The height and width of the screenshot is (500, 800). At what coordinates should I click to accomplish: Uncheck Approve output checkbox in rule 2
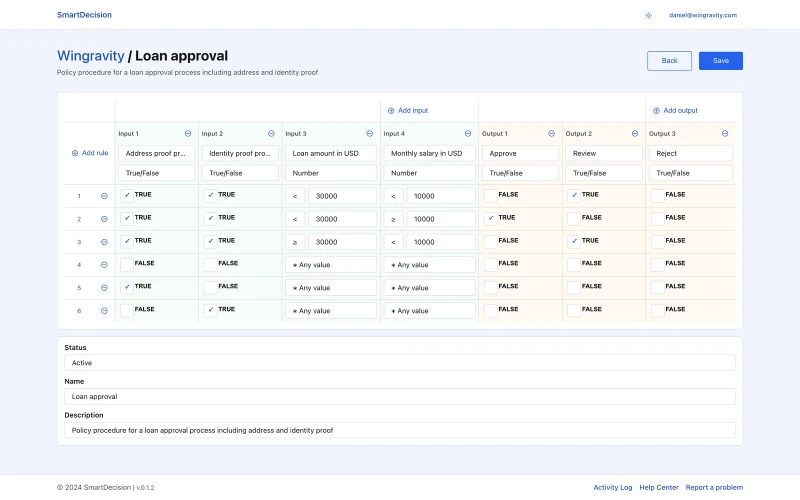(490, 218)
